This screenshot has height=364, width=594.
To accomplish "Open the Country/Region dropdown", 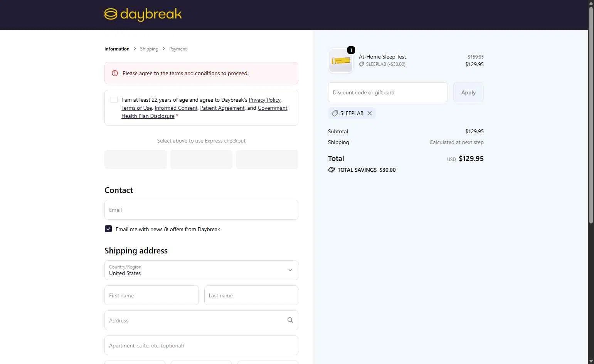I will [201, 270].
